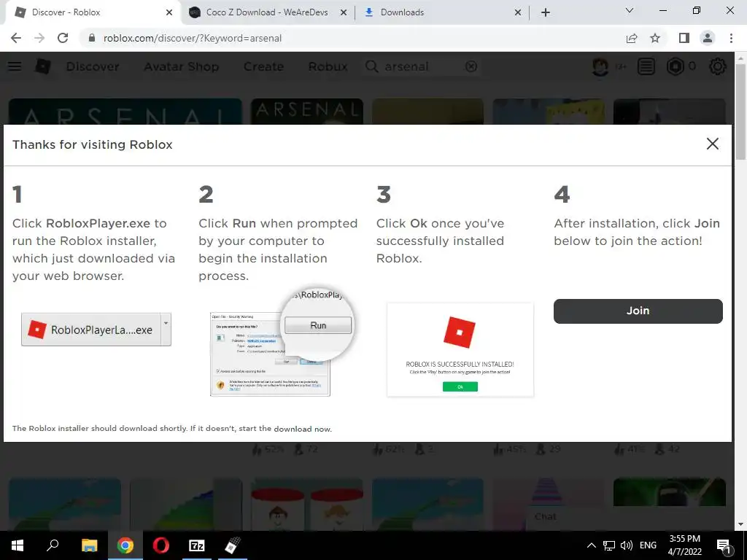Close the Downloads tab
This screenshot has width=747, height=560.
(x=518, y=13)
